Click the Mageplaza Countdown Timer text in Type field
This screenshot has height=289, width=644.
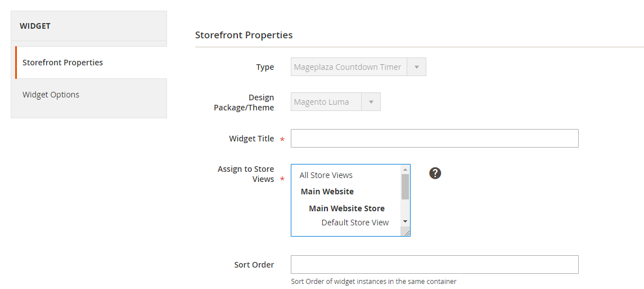tap(347, 67)
